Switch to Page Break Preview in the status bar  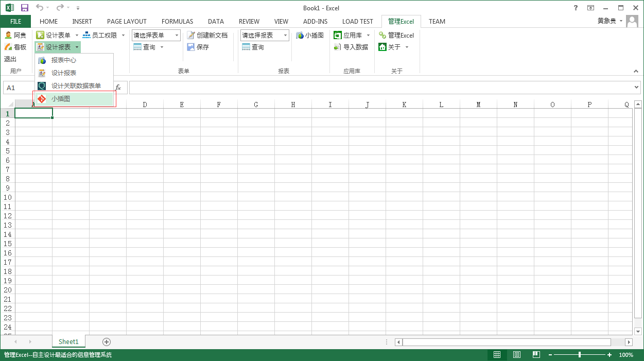[536, 355]
